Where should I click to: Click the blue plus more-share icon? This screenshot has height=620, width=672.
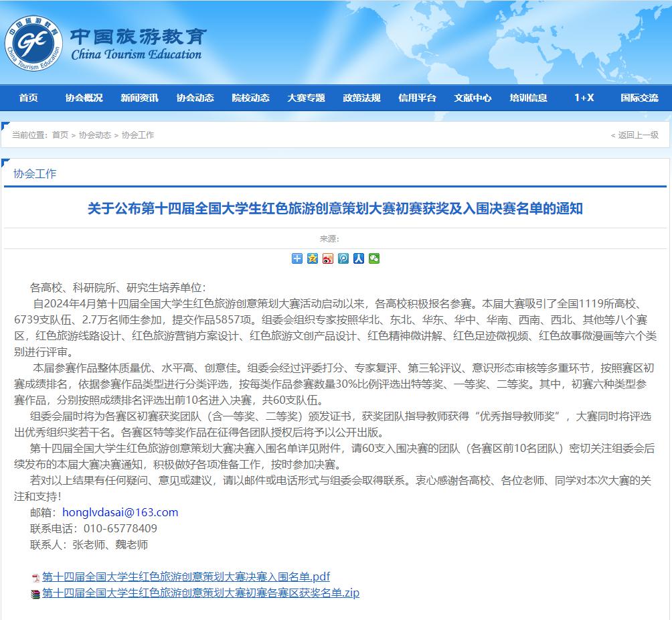[x=297, y=258]
